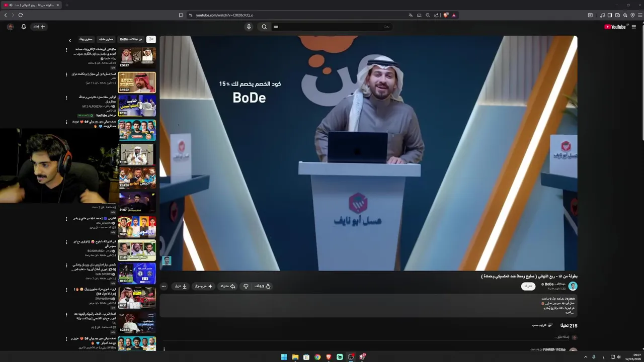Open suggested video thumbnail with 46:01 duration
This screenshot has height=362, width=644.
pos(137,130)
